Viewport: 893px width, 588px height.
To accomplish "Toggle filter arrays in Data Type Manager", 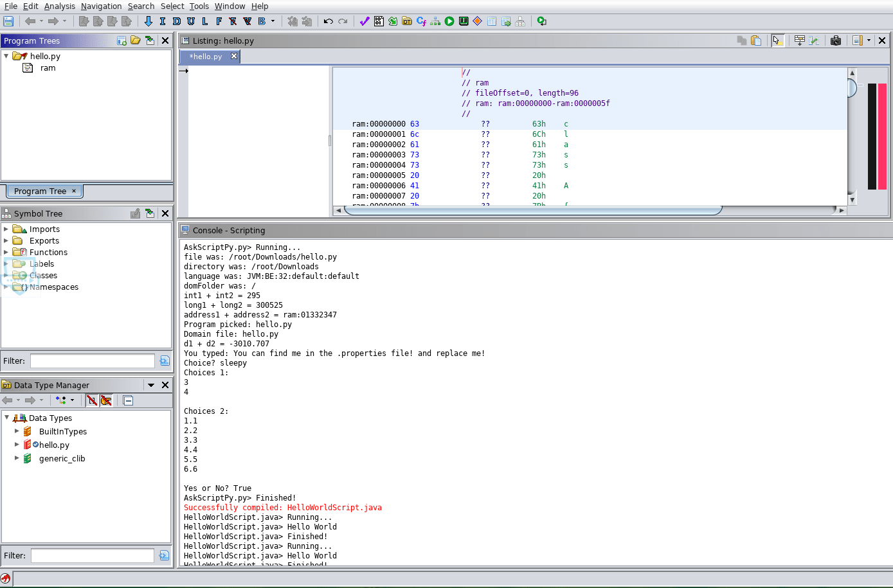I will point(92,400).
